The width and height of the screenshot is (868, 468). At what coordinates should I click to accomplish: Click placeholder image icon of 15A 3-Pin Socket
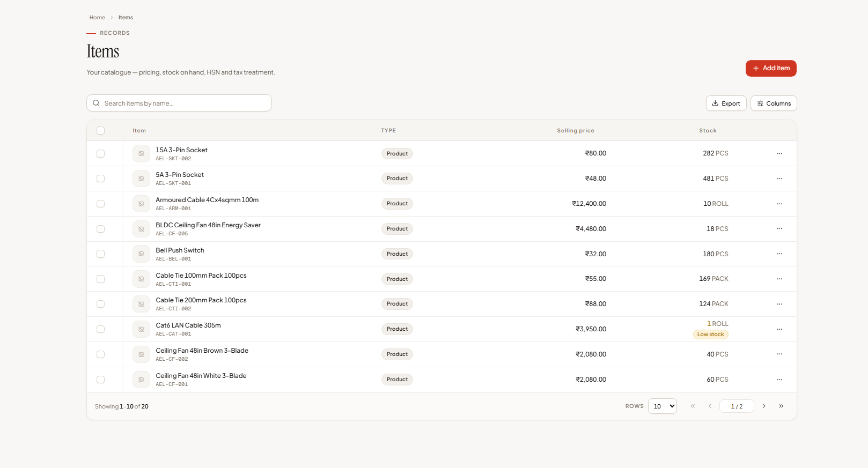click(x=141, y=153)
